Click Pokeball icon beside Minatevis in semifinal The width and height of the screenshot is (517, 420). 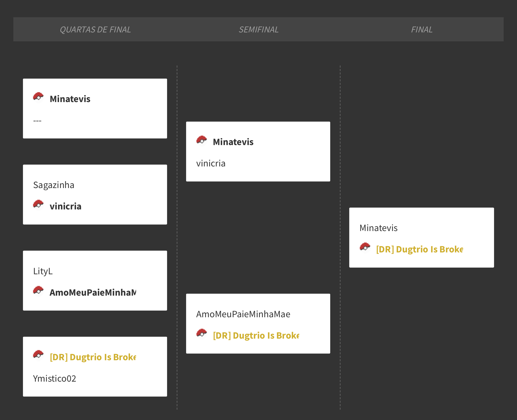(x=202, y=140)
